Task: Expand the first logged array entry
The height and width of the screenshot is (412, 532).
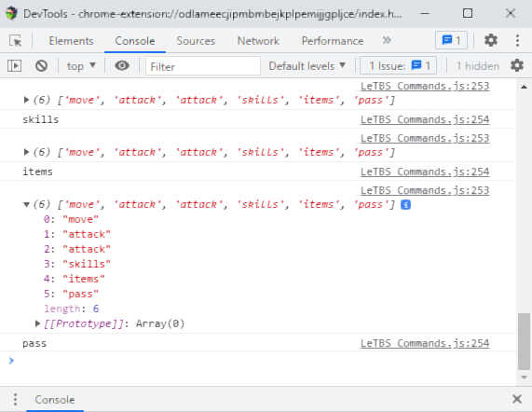Action: [x=26, y=100]
